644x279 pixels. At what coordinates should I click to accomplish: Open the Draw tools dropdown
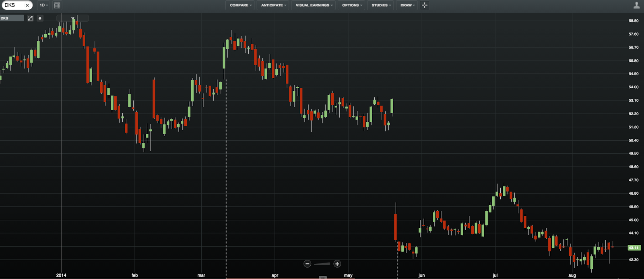point(407,5)
